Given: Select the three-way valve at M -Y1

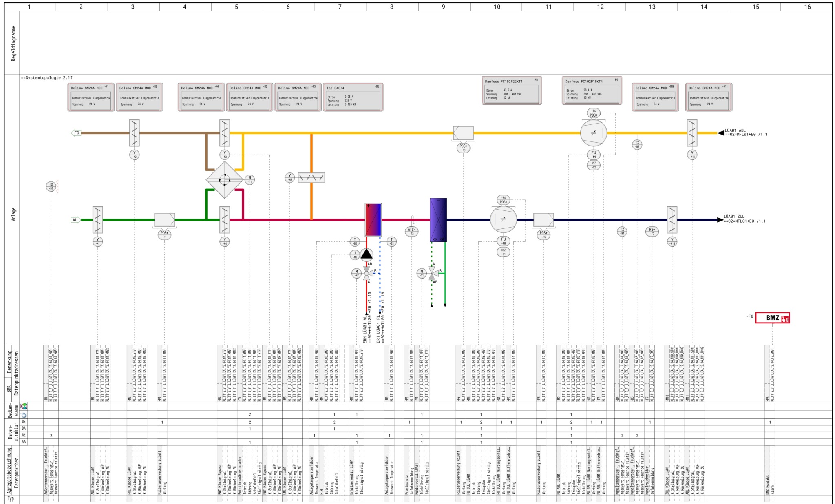Looking at the screenshot, I should tap(433, 273).
